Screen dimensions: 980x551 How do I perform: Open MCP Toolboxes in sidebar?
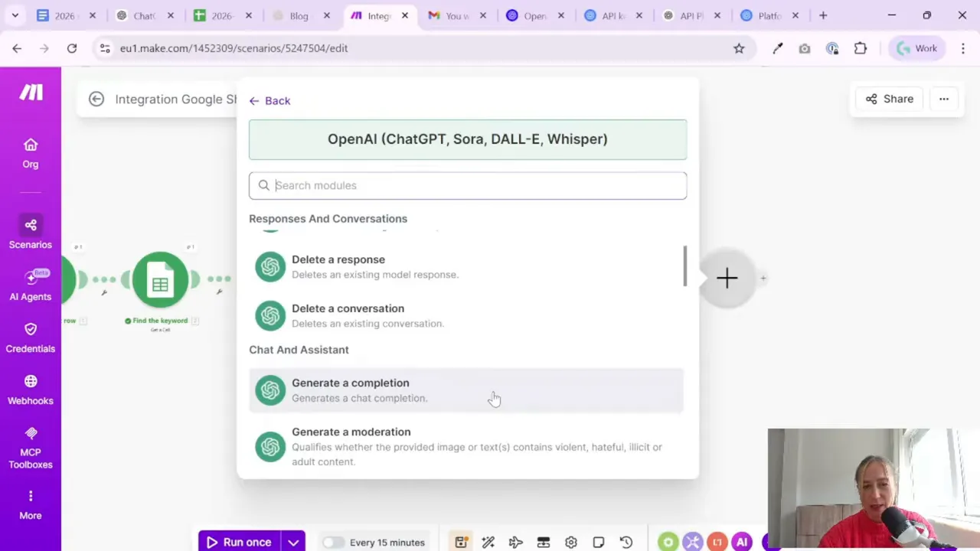[31, 448]
